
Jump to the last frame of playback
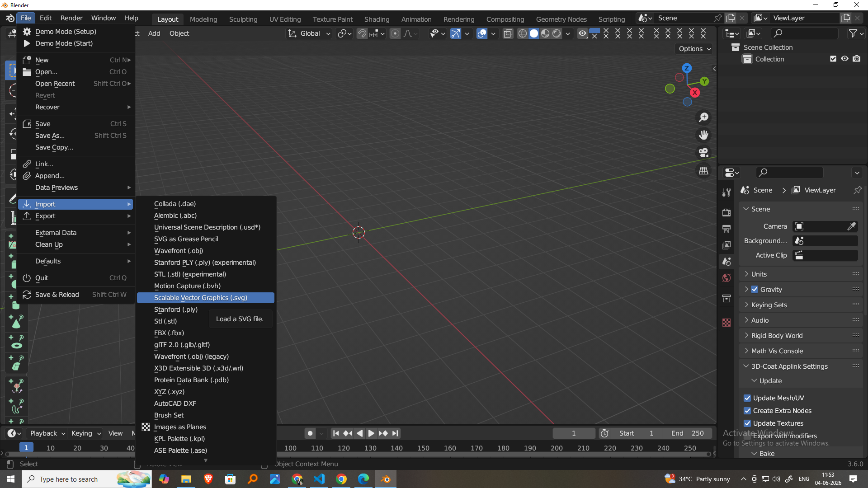pos(396,433)
